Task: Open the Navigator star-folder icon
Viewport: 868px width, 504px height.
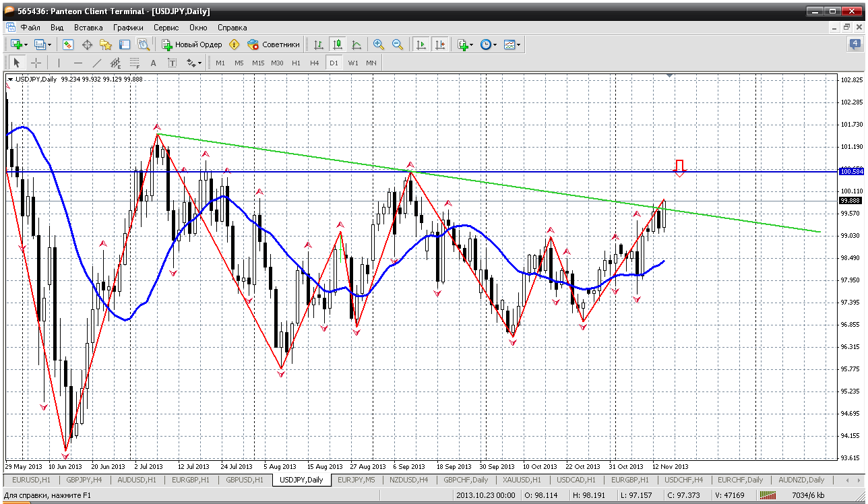Action: click(106, 44)
